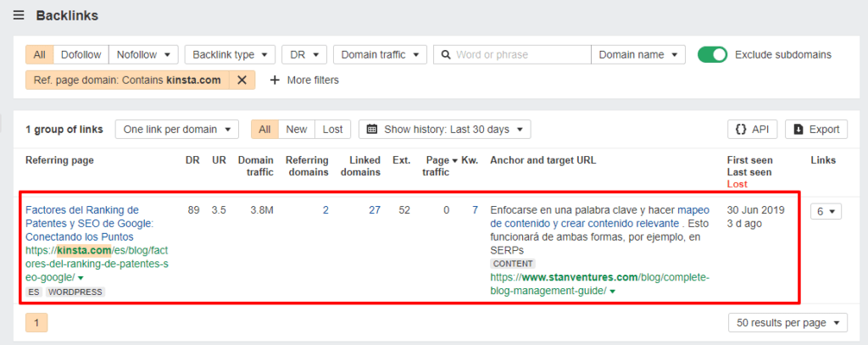Remove the kinsta.com filter with X
Viewport: 868px width, 345px height.
(242, 80)
